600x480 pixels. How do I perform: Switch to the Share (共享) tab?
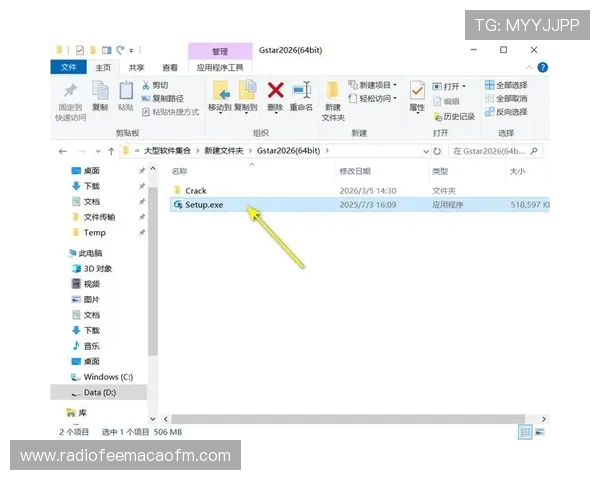click(136, 68)
